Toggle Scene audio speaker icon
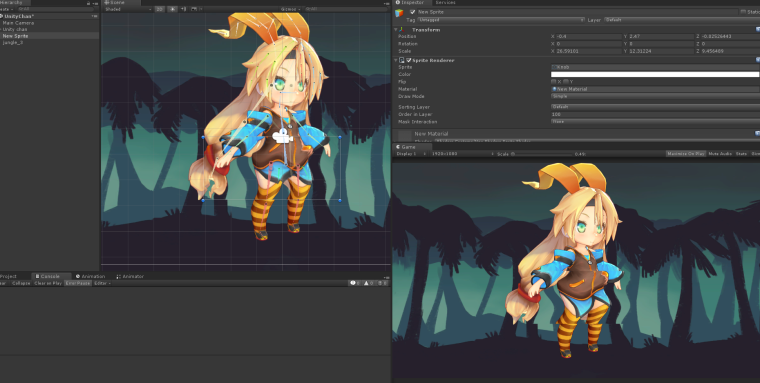The image size is (760, 383). 183,9
